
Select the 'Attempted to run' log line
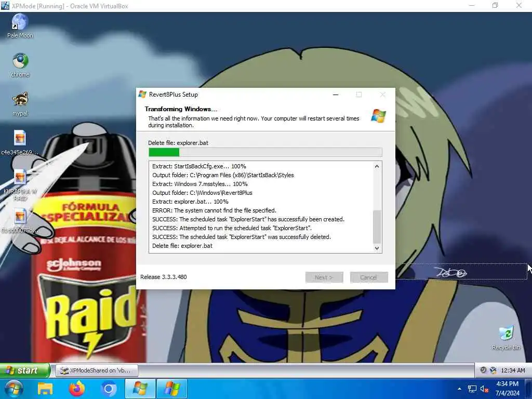click(x=232, y=228)
